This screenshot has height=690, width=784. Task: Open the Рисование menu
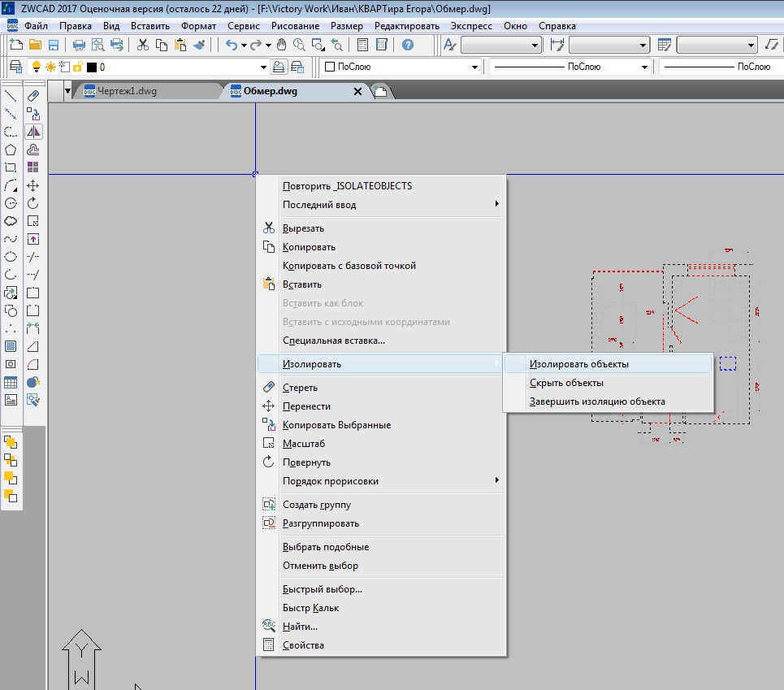click(x=296, y=26)
